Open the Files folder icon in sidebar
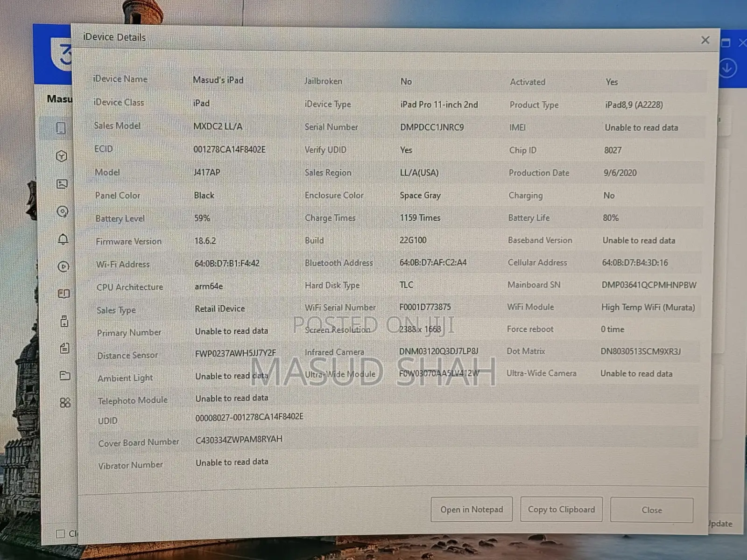The height and width of the screenshot is (560, 747). (65, 376)
